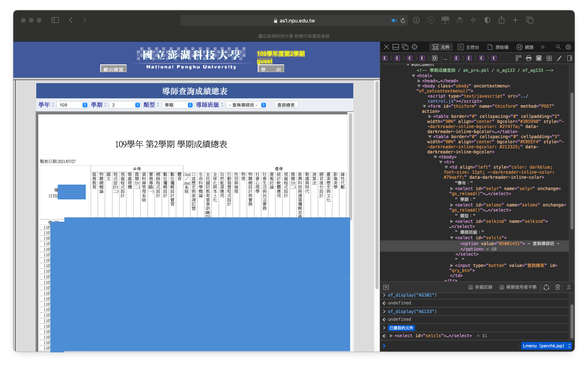Clear console on reload icon

tap(547, 287)
